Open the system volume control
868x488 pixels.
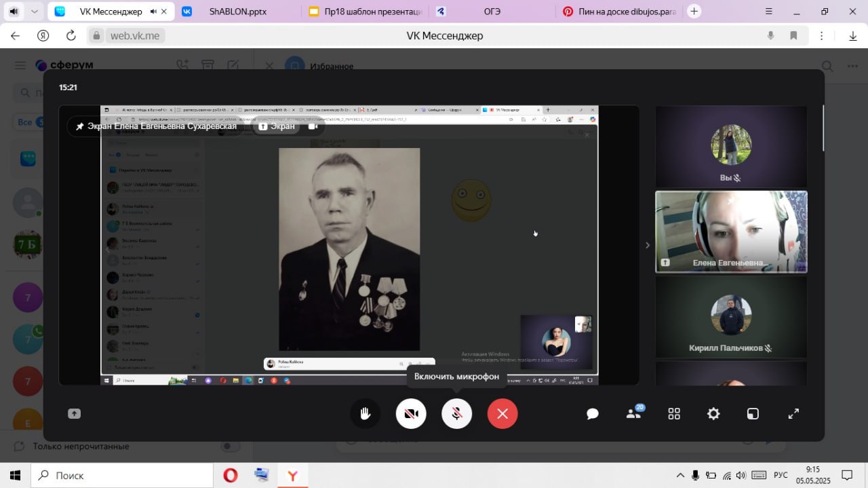coord(741,475)
